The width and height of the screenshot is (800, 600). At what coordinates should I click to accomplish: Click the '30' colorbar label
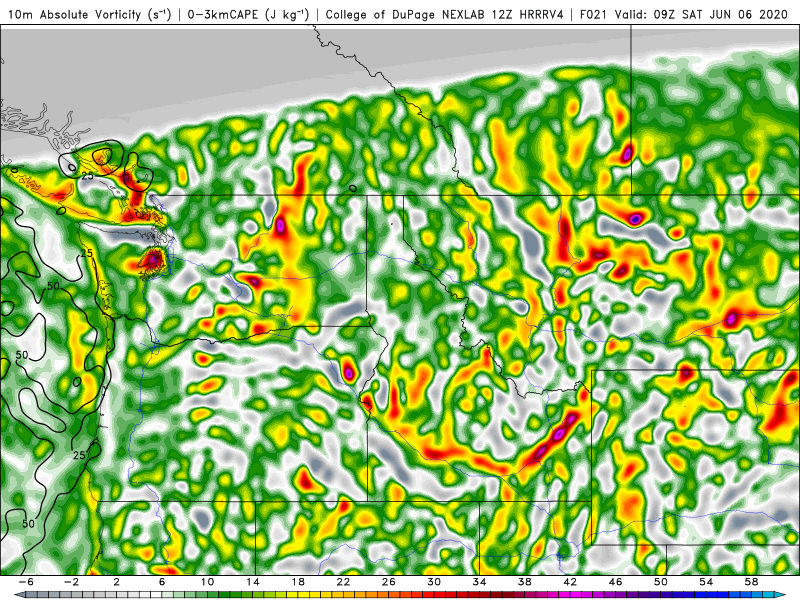click(434, 582)
